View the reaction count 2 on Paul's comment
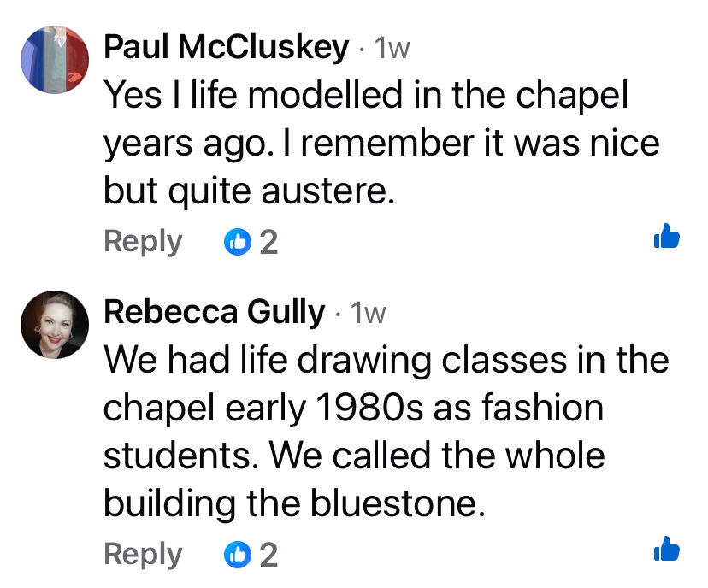Screen dimensions: 708x588 268,243
